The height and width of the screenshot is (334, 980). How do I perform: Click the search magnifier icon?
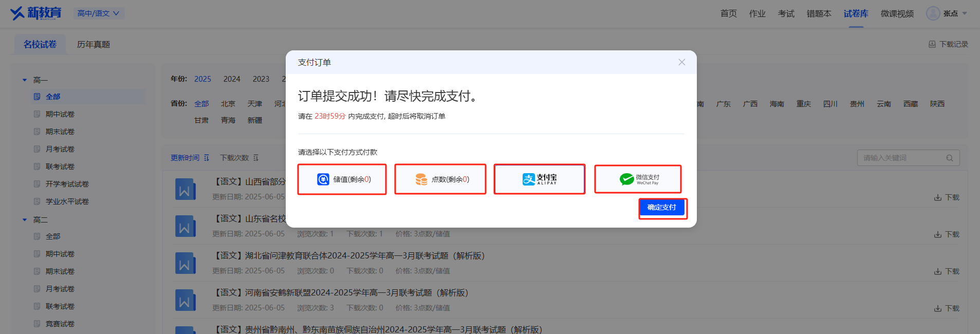(950, 158)
